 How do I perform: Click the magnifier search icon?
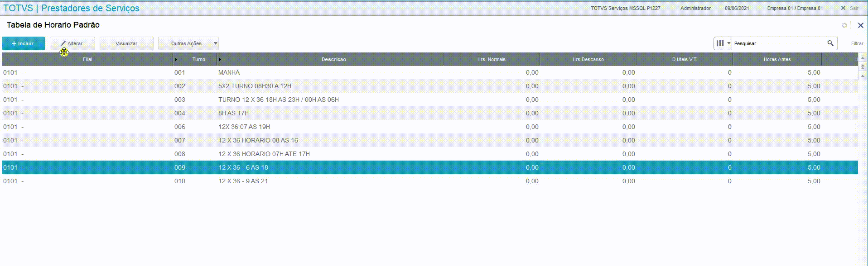tap(830, 43)
